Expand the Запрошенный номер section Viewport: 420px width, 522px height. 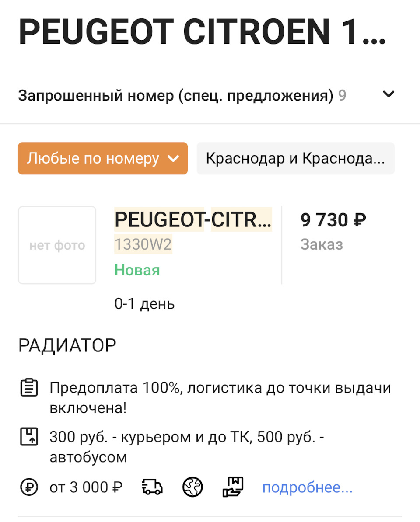pyautogui.click(x=388, y=94)
